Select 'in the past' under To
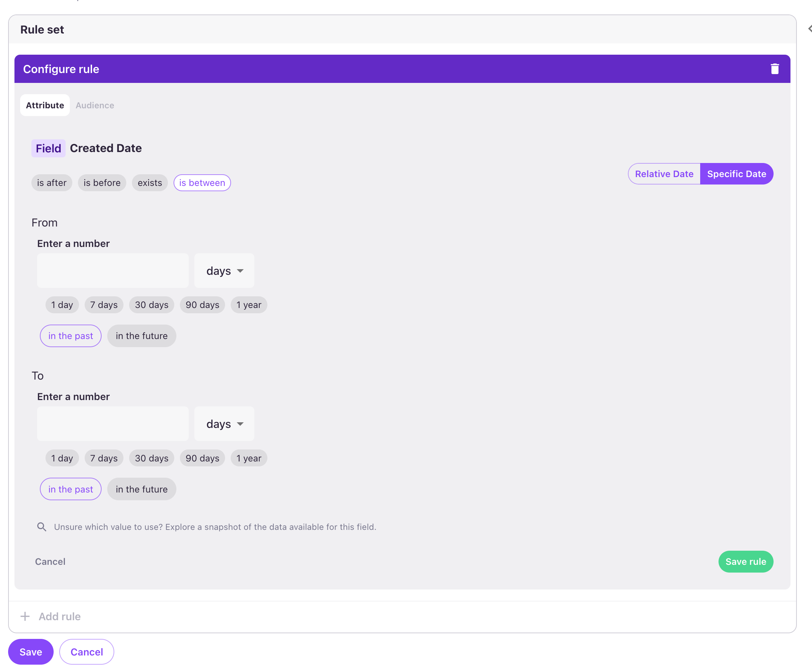The image size is (812, 671). 70,489
